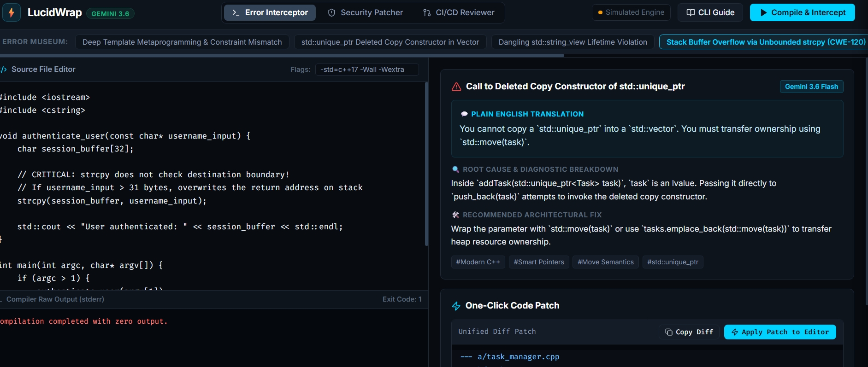Screen dimensions: 868x367
Task: Click the shield icon in Security Patcher
Action: 331,12
